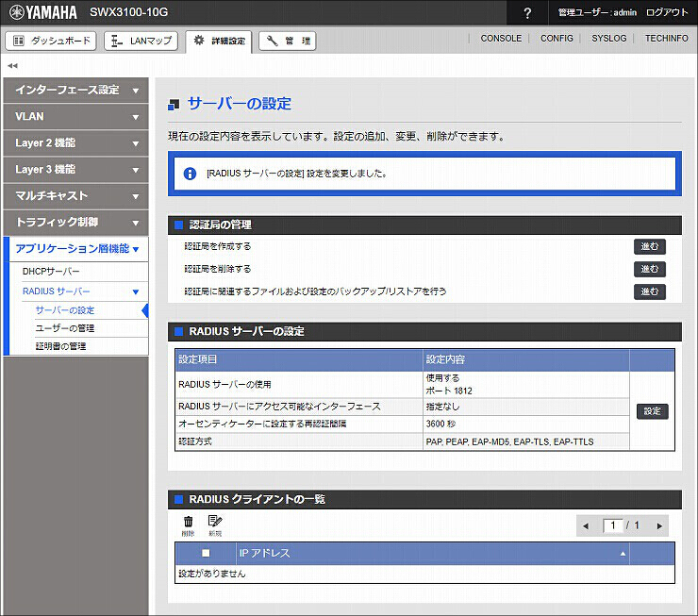Open the TECHINFO link

tap(667, 39)
